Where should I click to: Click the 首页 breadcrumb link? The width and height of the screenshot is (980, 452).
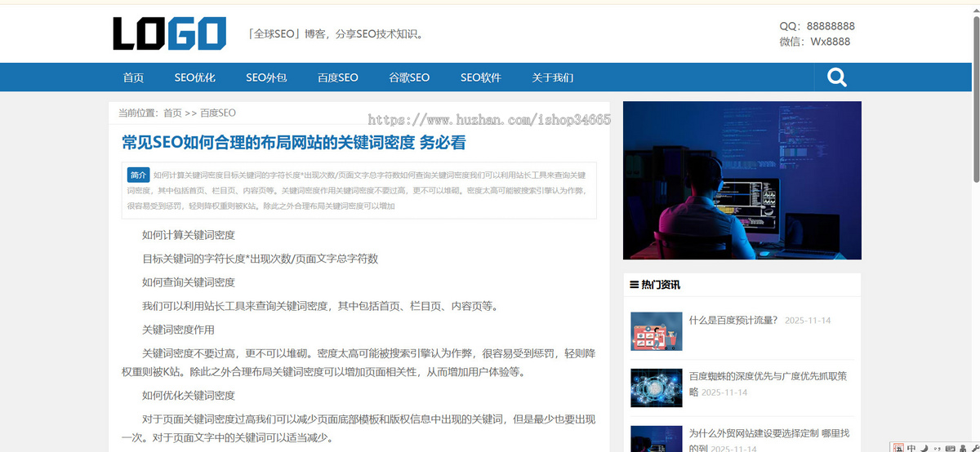172,113
